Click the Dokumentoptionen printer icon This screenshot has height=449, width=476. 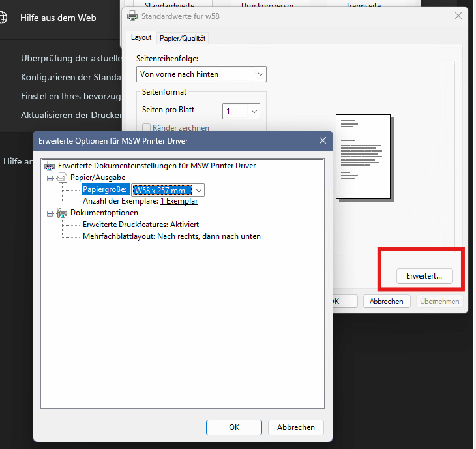pos(62,213)
